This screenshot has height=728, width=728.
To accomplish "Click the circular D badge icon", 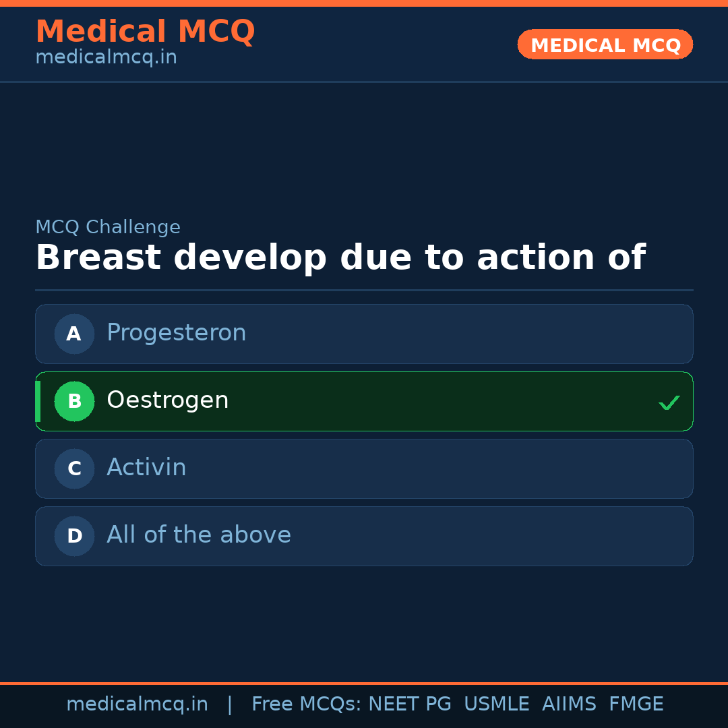I will (74, 536).
